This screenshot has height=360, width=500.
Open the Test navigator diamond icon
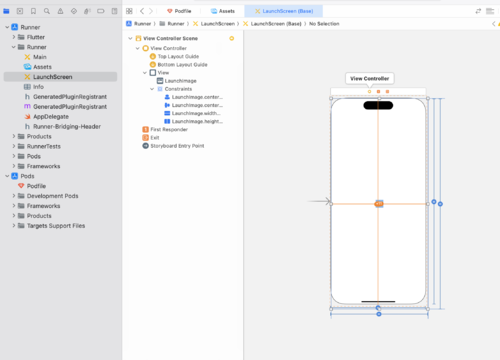(x=74, y=11)
